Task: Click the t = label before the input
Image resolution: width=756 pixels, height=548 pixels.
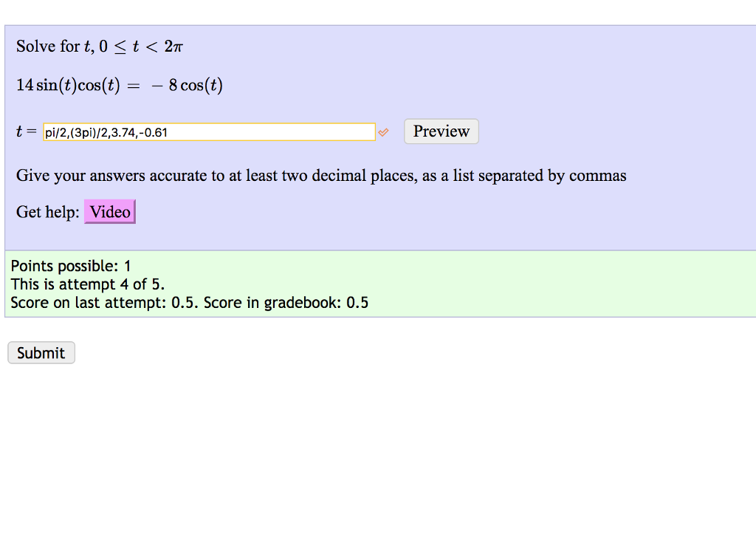Action: [25, 131]
